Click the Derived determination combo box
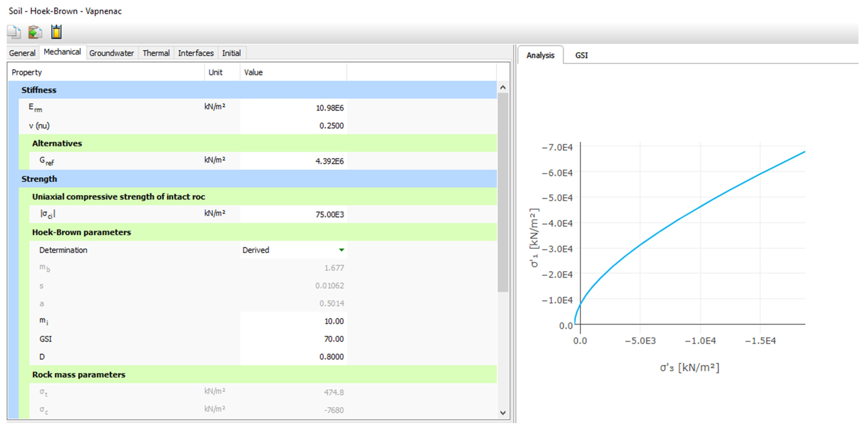Screen dimensions: 868x428 [x=290, y=250]
